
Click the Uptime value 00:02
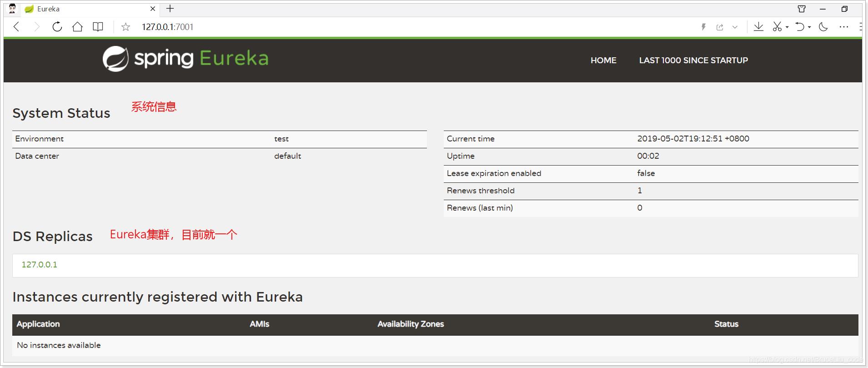coord(648,156)
